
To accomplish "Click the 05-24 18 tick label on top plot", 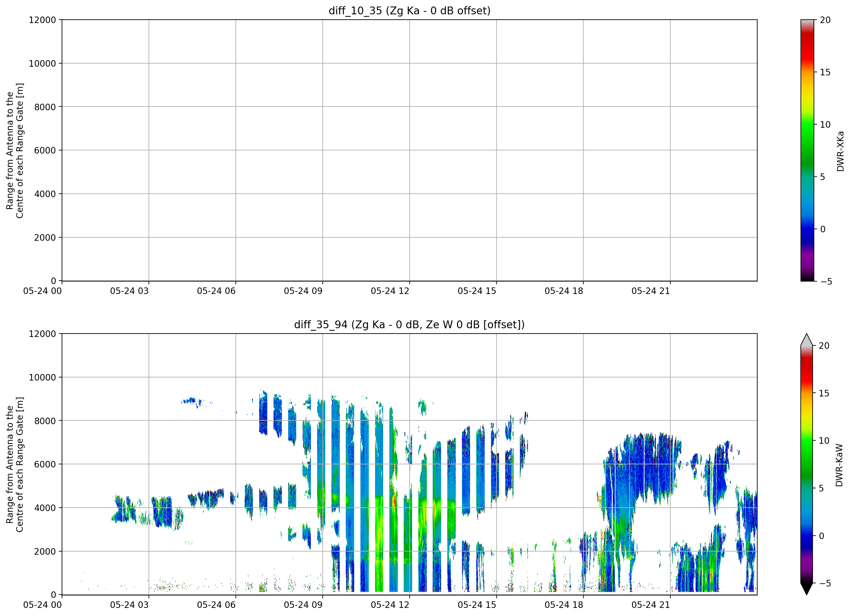I will [563, 291].
